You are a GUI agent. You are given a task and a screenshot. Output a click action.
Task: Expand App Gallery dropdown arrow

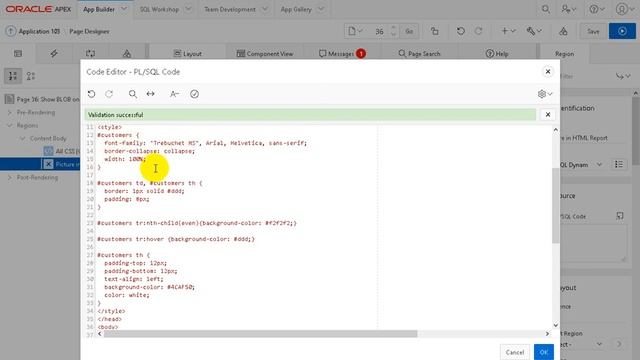(x=321, y=9)
